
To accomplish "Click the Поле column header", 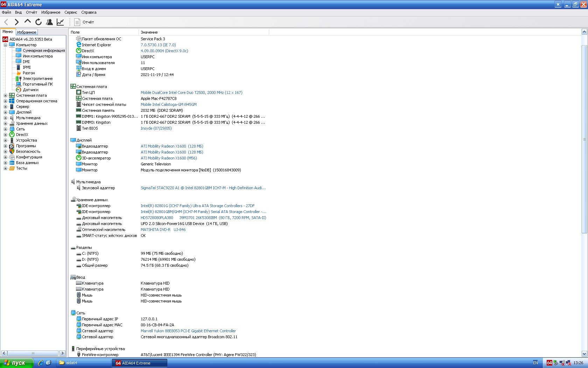I will pyautogui.click(x=104, y=32).
